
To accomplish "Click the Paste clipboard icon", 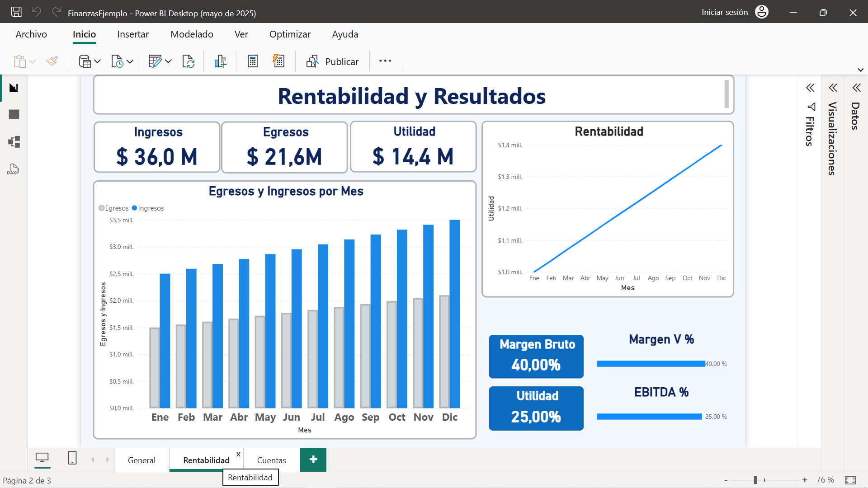I will coord(19,61).
